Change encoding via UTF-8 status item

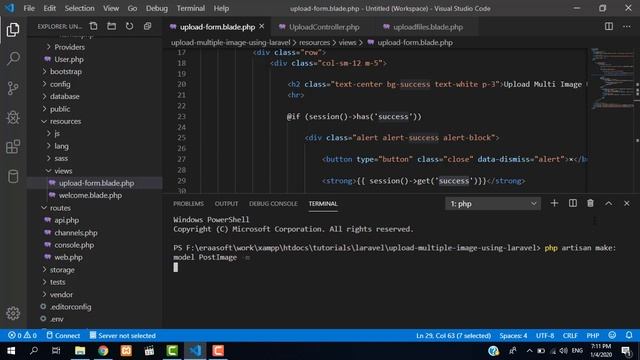point(545,336)
